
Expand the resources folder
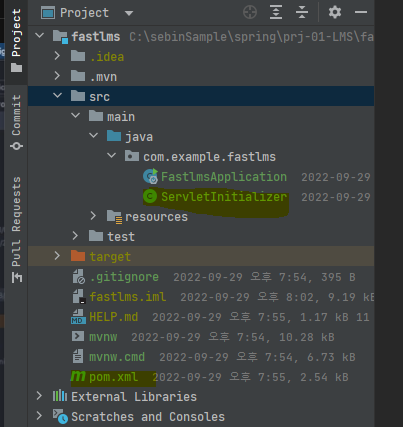click(93, 216)
